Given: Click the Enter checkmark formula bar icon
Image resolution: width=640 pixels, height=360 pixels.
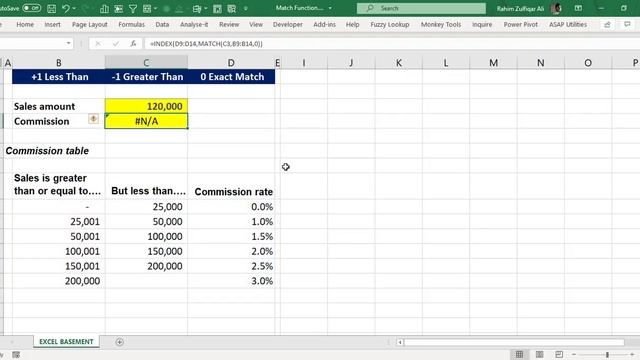Looking at the screenshot, I should pyautogui.click(x=116, y=43).
